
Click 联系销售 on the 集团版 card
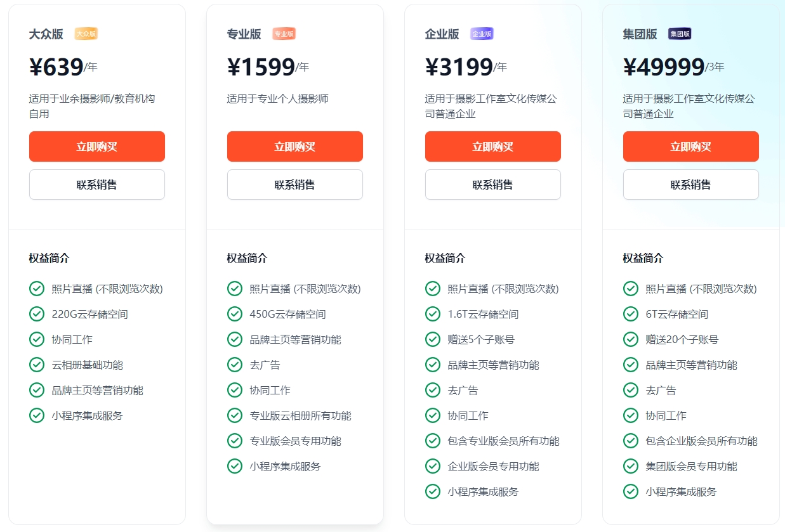690,185
